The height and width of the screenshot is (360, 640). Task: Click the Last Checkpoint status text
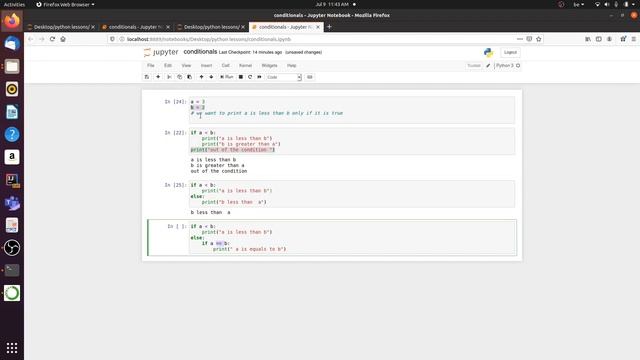(x=250, y=52)
